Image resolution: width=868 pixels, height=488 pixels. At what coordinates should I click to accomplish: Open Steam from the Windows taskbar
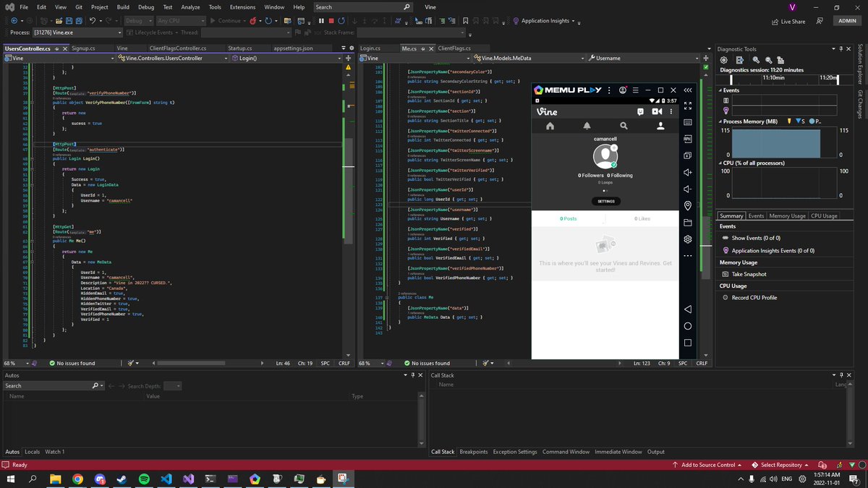pos(122,479)
